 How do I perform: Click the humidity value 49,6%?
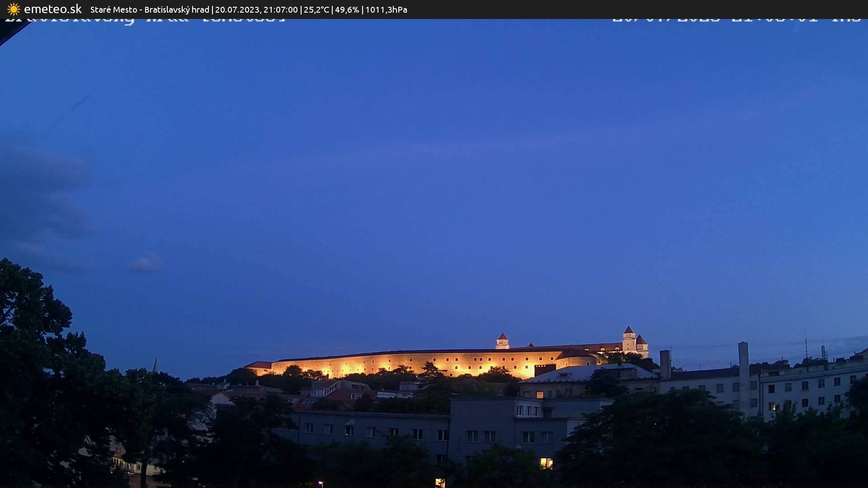tap(347, 9)
